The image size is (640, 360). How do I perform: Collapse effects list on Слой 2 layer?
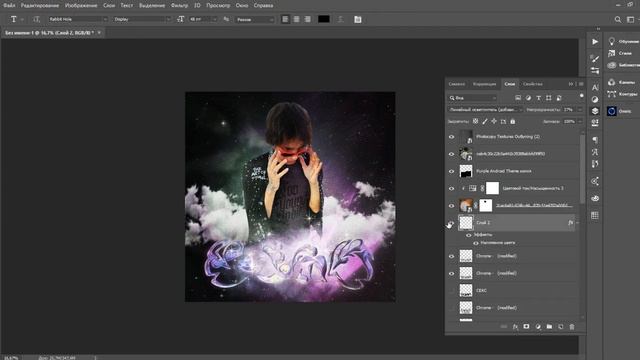coord(578,222)
